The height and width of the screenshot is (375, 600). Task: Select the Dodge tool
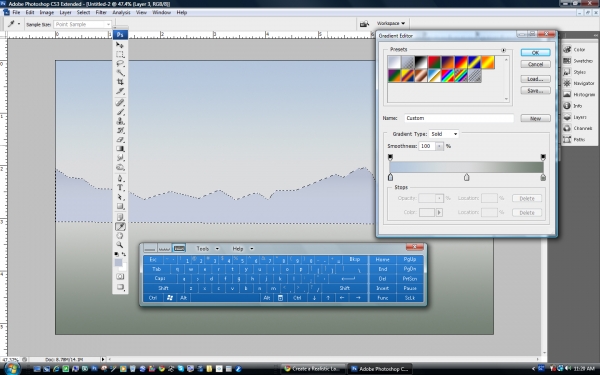[120, 167]
